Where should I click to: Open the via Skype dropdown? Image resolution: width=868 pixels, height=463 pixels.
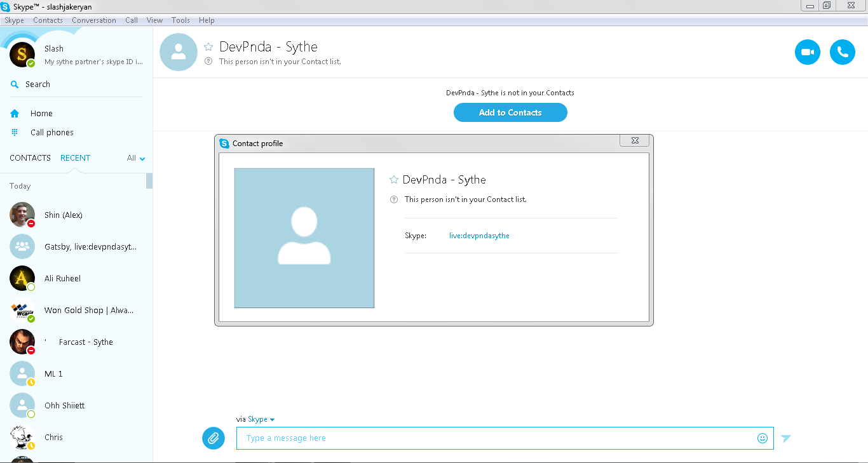click(261, 419)
